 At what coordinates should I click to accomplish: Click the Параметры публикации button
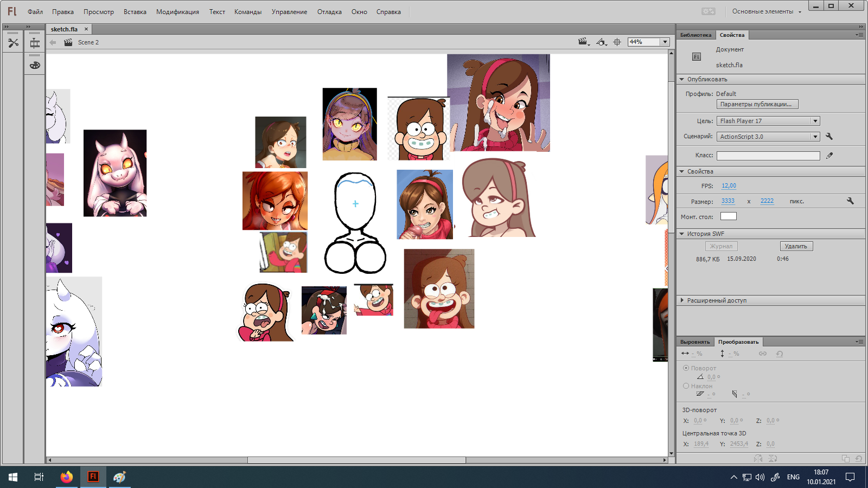pyautogui.click(x=757, y=104)
